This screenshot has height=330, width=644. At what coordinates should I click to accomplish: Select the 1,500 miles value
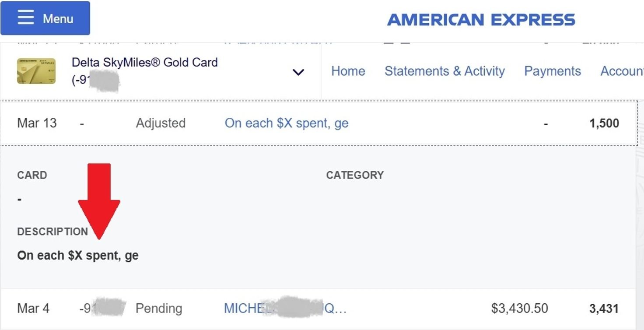(x=604, y=123)
